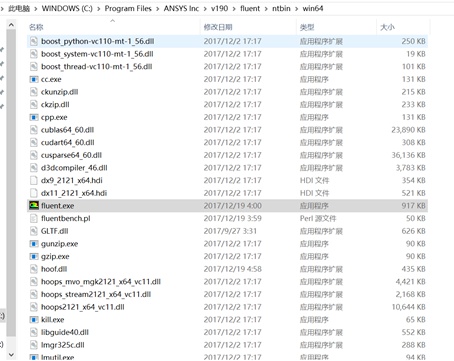The width and height of the screenshot is (454, 361).
Task: Click the Perl 源文件 type cell
Action: click(x=318, y=218)
